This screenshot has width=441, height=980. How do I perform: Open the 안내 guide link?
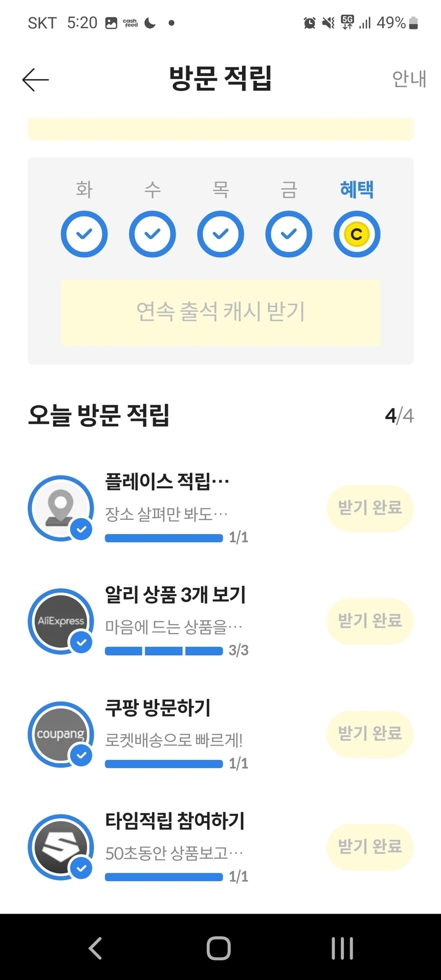click(409, 79)
